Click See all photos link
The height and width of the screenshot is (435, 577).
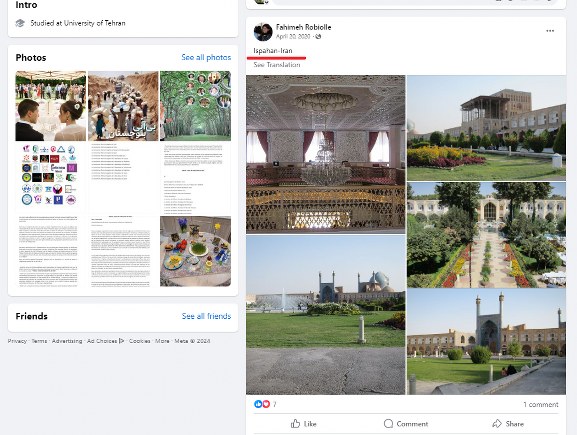pyautogui.click(x=206, y=57)
